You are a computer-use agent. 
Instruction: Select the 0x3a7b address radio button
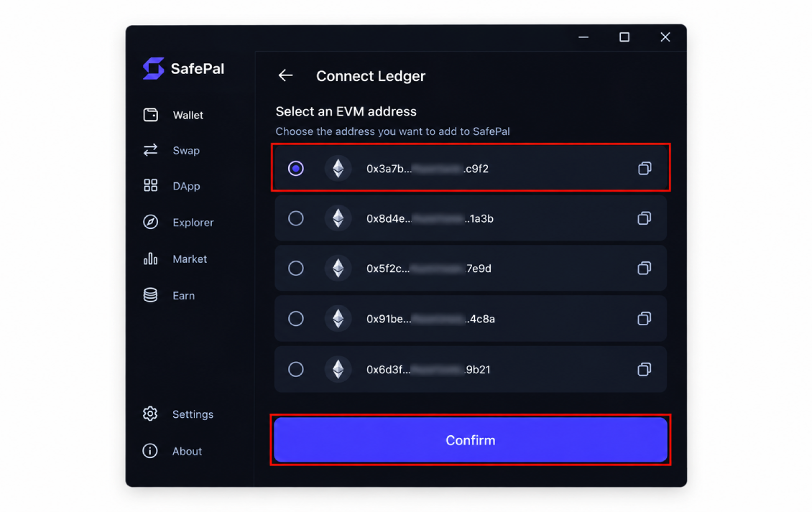tap(295, 168)
